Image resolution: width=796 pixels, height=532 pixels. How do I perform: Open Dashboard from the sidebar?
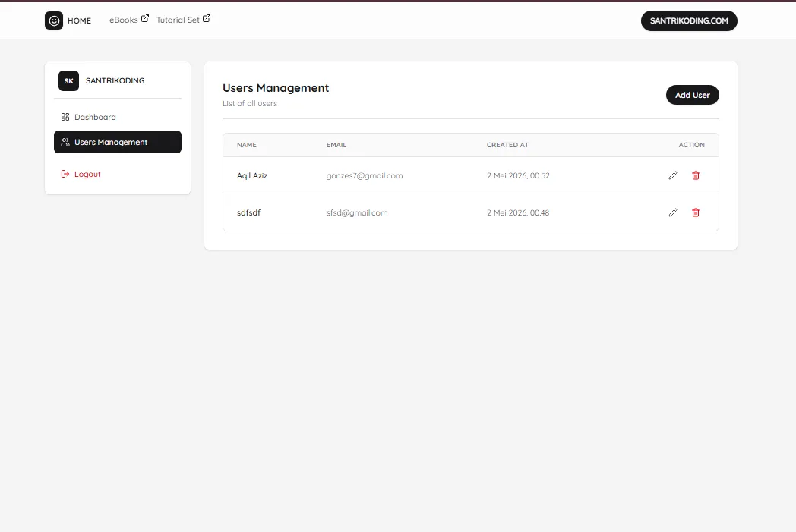click(117, 117)
